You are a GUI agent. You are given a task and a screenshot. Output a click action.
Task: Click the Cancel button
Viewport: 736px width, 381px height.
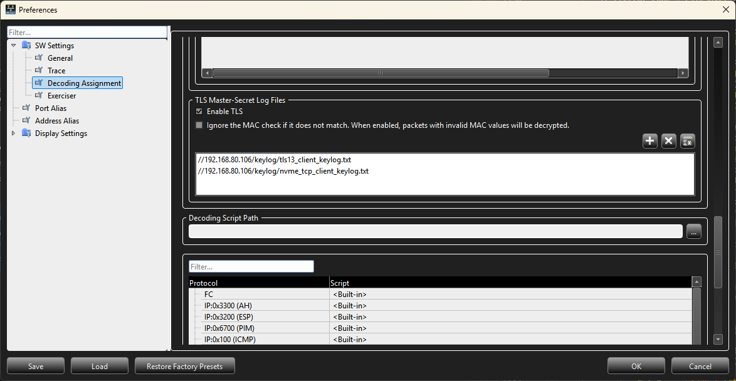click(x=700, y=366)
